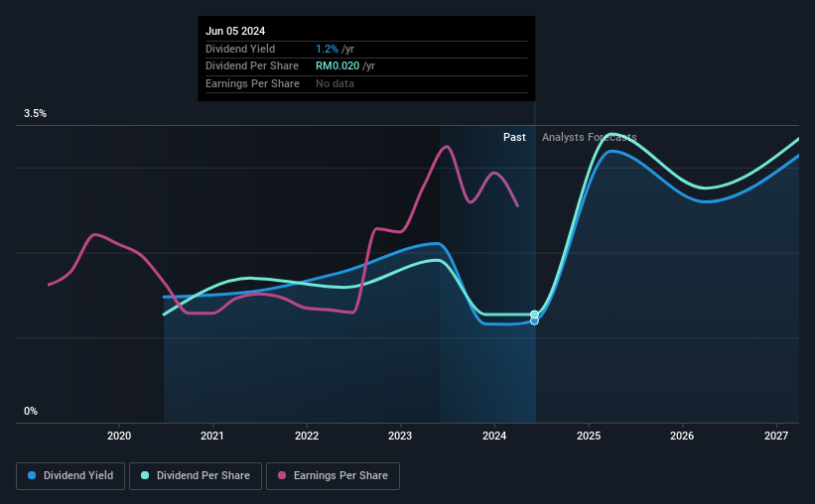The width and height of the screenshot is (815, 504).
Task: Select the teal data point marker on chart
Action: (534, 315)
